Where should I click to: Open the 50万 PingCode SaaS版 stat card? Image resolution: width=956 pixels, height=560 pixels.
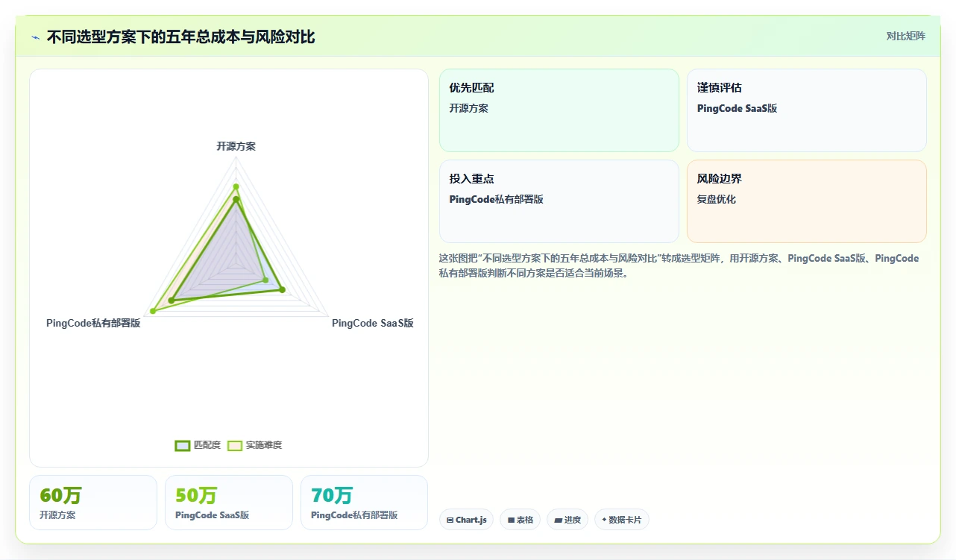coord(229,503)
